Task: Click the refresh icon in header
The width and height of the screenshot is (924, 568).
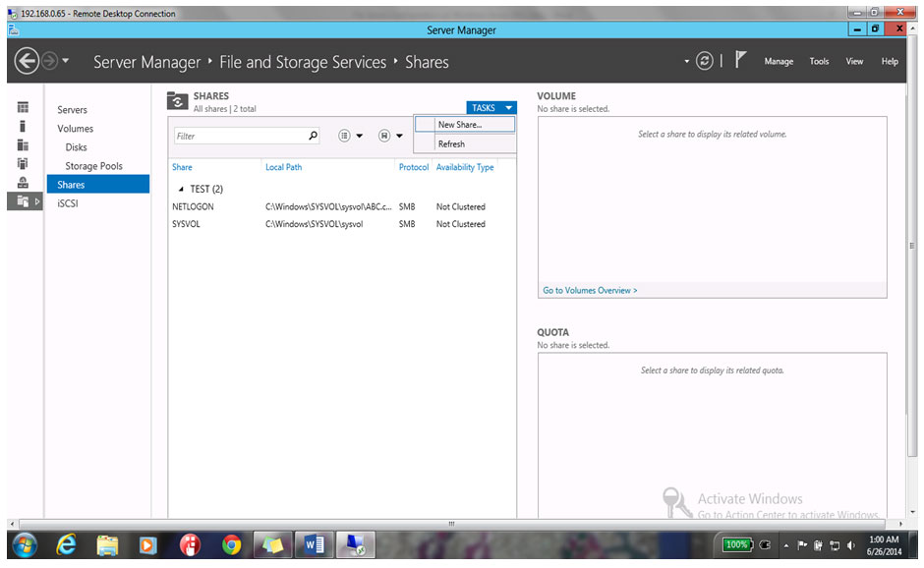Action: pos(704,60)
